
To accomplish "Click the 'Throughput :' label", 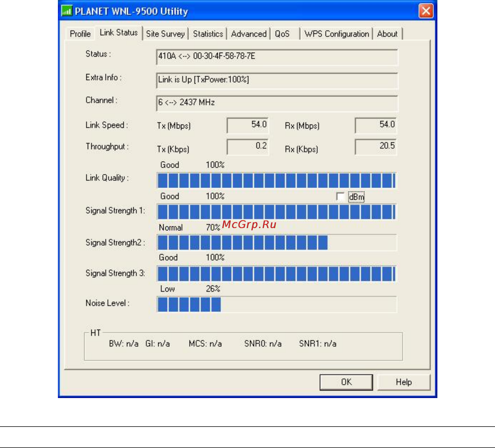I will pos(107,147).
